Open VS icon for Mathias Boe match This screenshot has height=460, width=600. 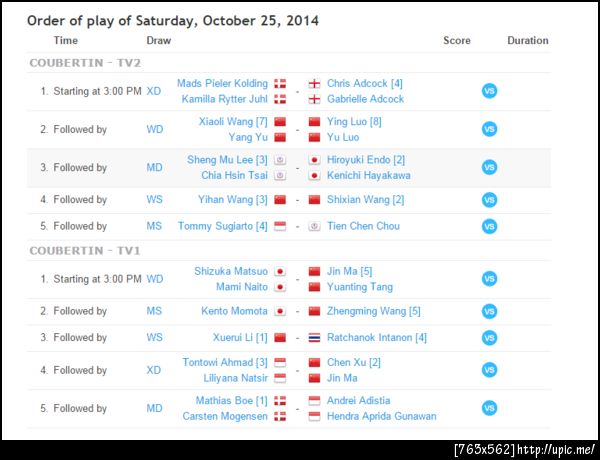click(489, 408)
